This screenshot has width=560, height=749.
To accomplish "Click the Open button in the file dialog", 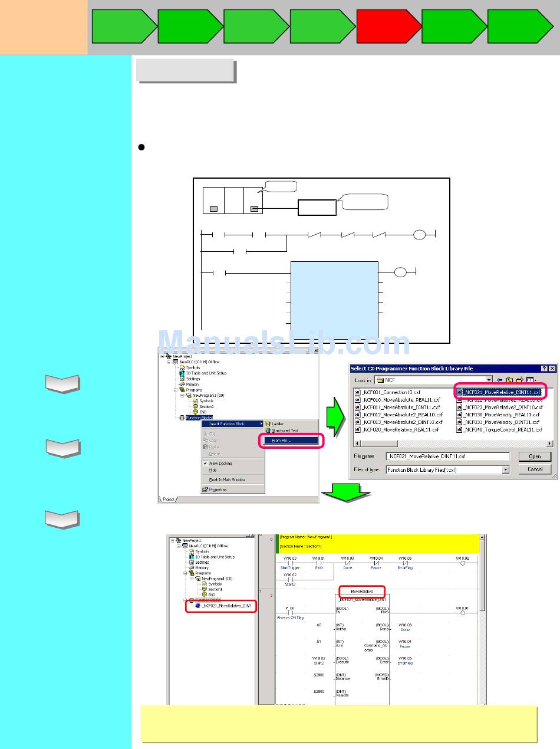I will point(535,456).
